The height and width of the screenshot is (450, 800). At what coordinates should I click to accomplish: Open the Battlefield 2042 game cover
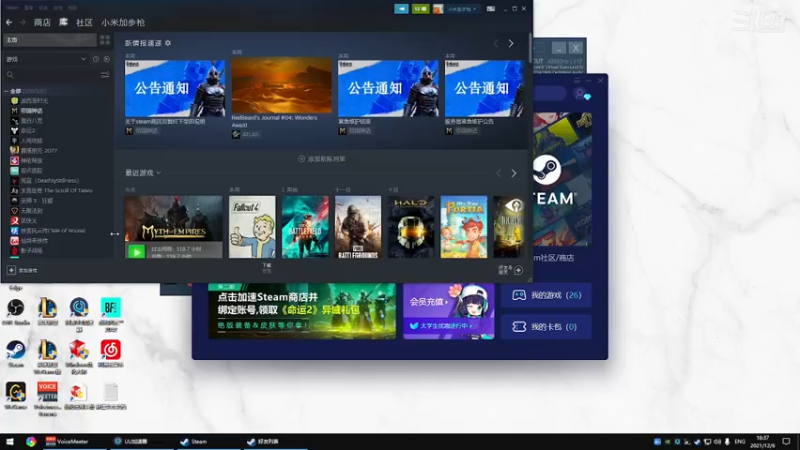(305, 227)
